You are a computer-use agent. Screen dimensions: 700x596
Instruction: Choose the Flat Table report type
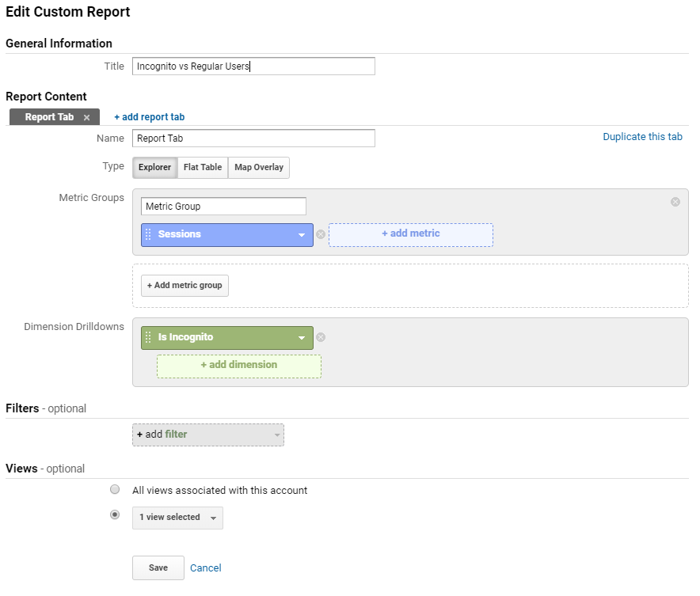click(x=203, y=167)
